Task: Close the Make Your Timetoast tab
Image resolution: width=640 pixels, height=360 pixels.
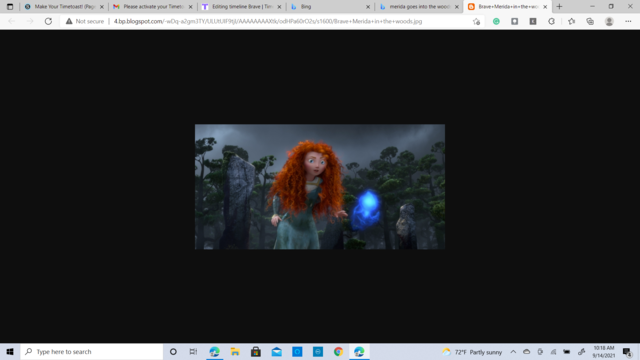Action: pos(102,7)
